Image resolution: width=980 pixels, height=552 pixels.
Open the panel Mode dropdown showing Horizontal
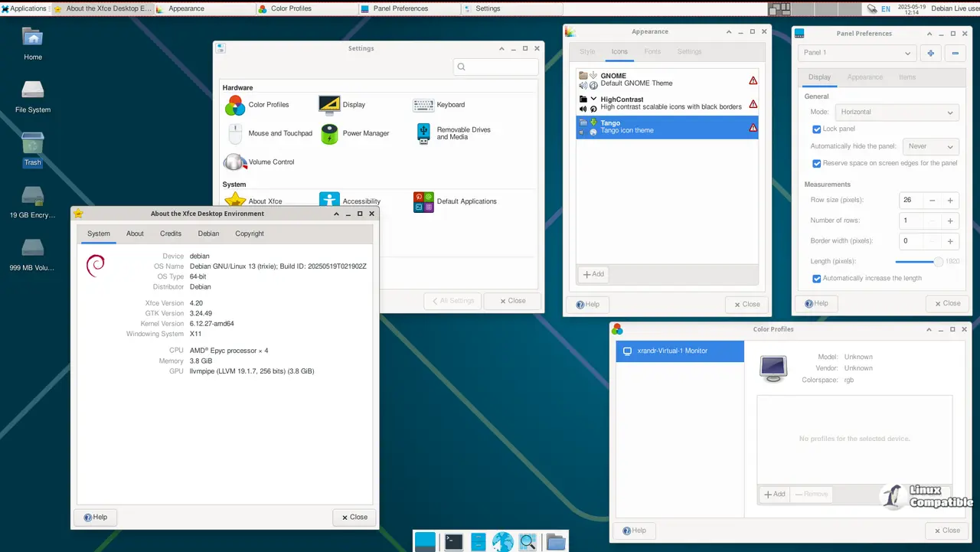click(897, 112)
